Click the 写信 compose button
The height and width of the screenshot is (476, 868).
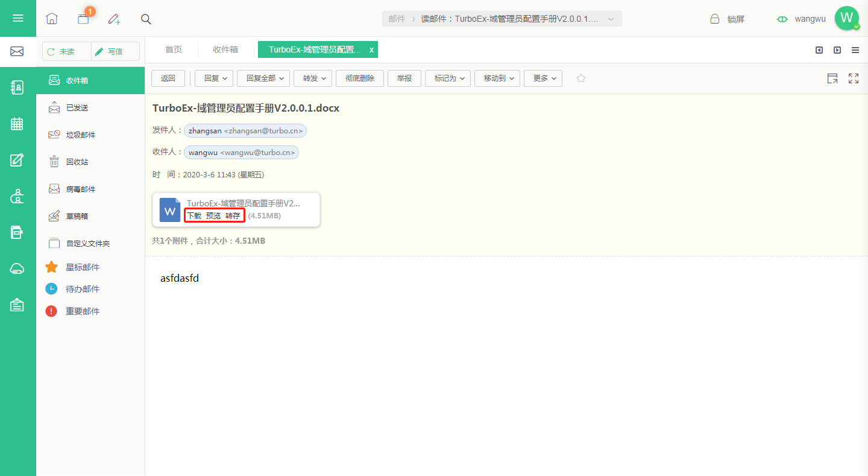pyautogui.click(x=115, y=52)
